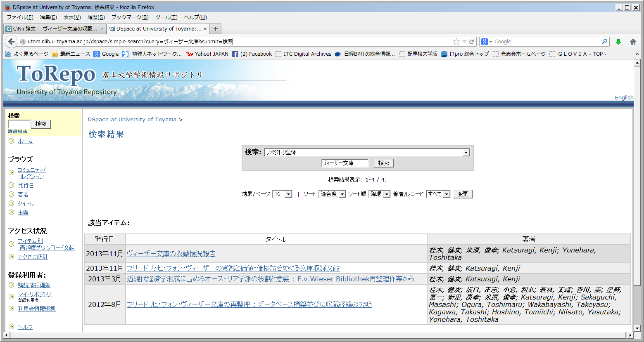Click the sidebar search input field
Image resolution: width=644 pixels, height=342 pixels.
tap(19, 124)
